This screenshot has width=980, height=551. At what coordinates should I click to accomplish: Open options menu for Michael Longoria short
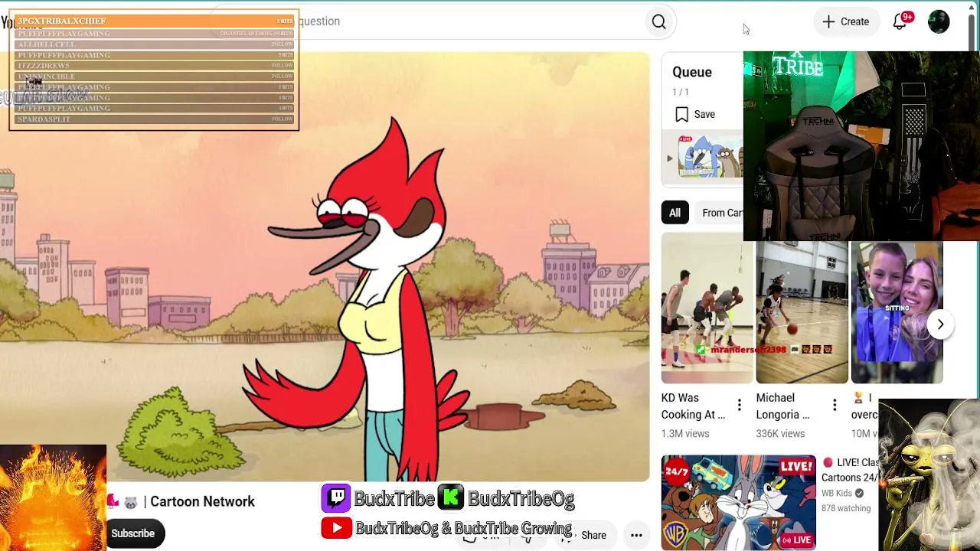(835, 405)
